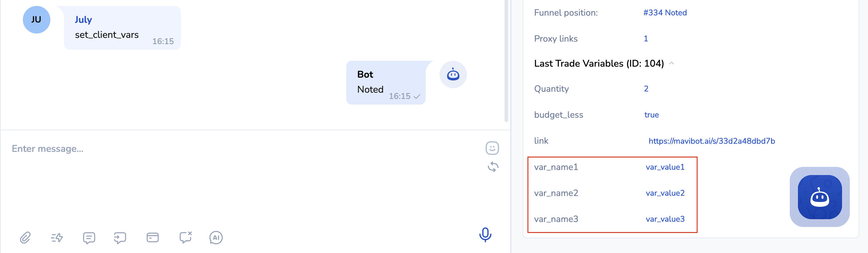Click the var_value1 value
868x253 pixels.
pyautogui.click(x=665, y=167)
